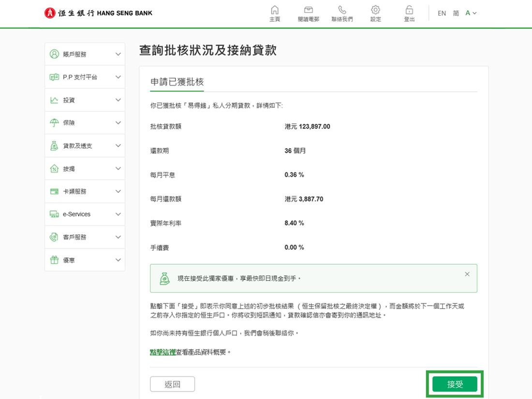Click 投資 chart icon
Screen dimensions: 532x399
pos(54,100)
